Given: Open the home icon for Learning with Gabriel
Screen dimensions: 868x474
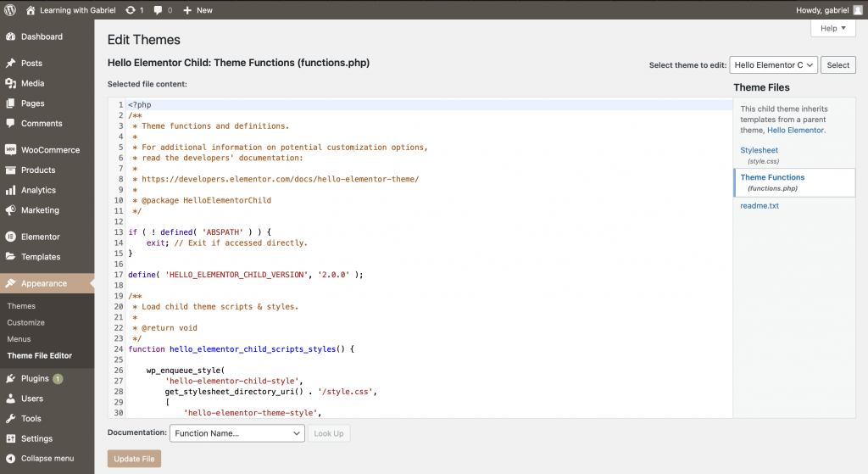Looking at the screenshot, I should [x=31, y=10].
